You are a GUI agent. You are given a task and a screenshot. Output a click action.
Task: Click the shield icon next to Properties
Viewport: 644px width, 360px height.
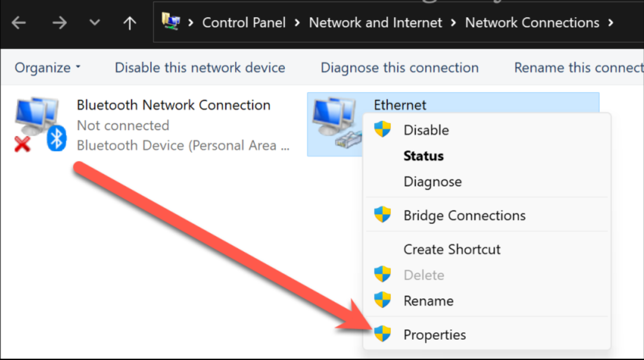point(382,335)
